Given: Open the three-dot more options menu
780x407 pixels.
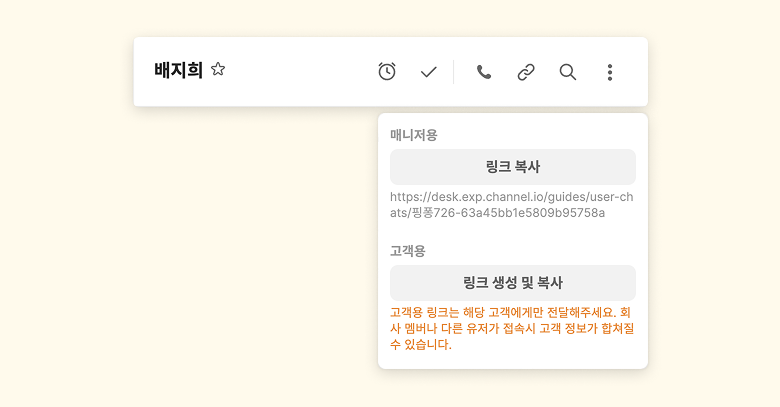Looking at the screenshot, I should coord(610,72).
